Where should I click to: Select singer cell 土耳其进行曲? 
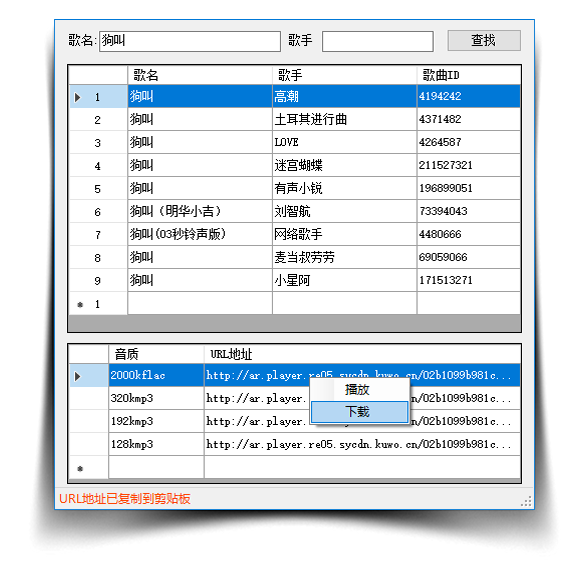(344, 120)
